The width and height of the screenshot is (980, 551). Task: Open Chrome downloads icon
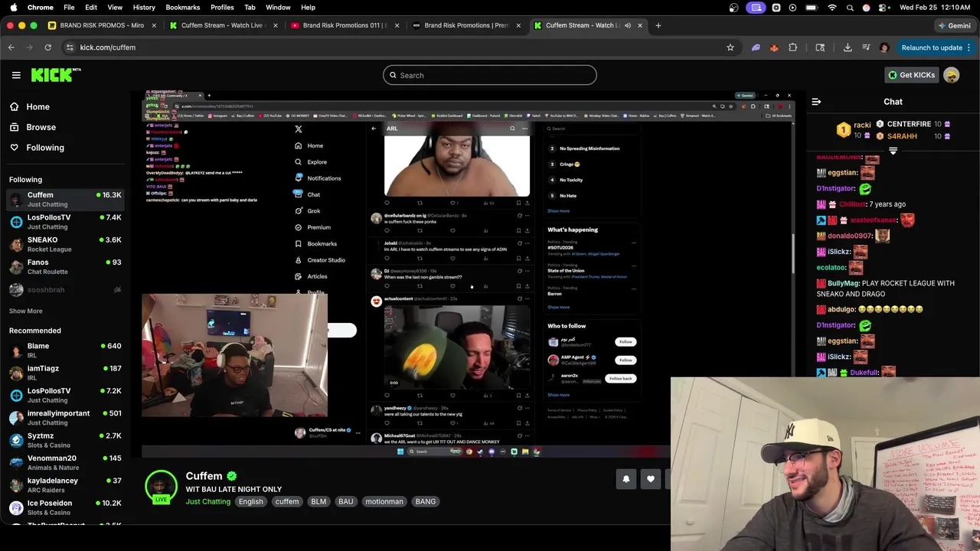point(848,47)
